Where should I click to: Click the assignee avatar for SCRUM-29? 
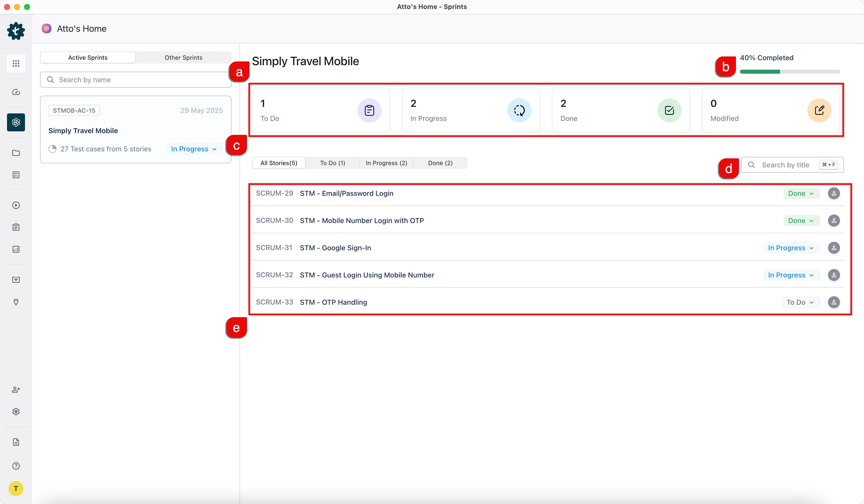833,193
